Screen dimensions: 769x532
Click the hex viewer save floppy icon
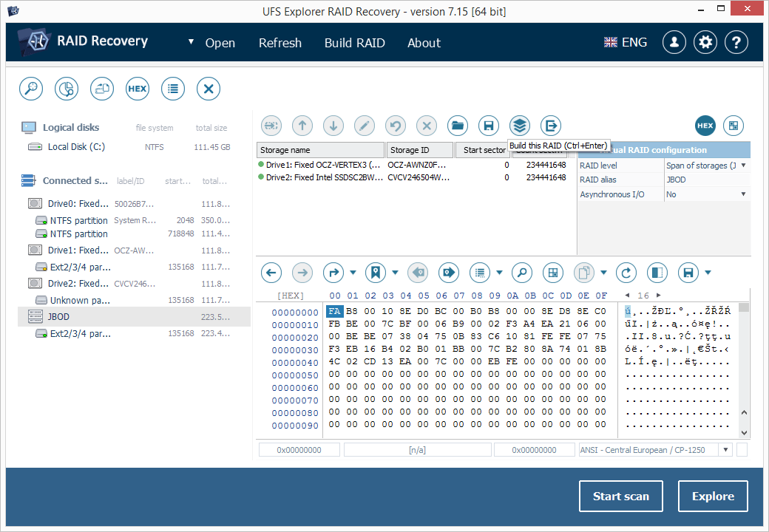[688, 273]
